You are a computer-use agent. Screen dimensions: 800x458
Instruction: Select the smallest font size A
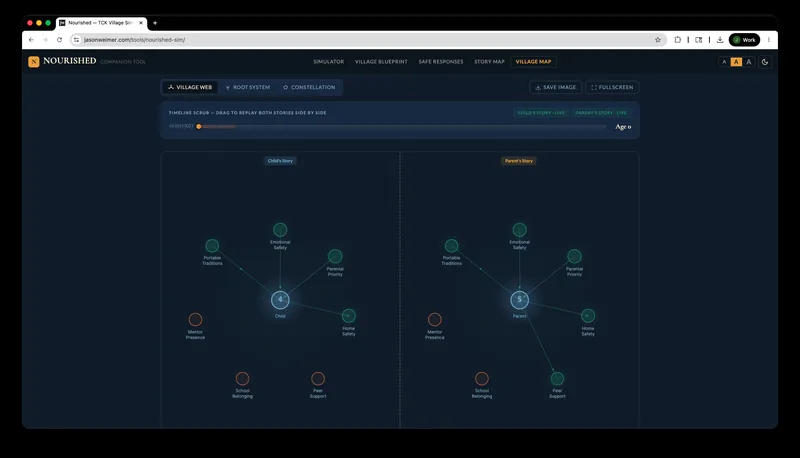724,62
